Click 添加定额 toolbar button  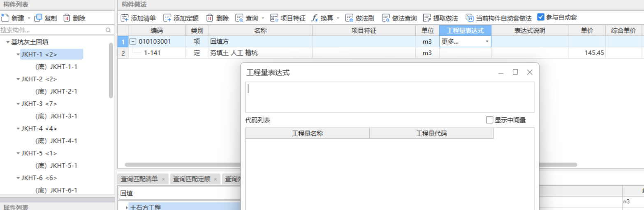click(181, 18)
